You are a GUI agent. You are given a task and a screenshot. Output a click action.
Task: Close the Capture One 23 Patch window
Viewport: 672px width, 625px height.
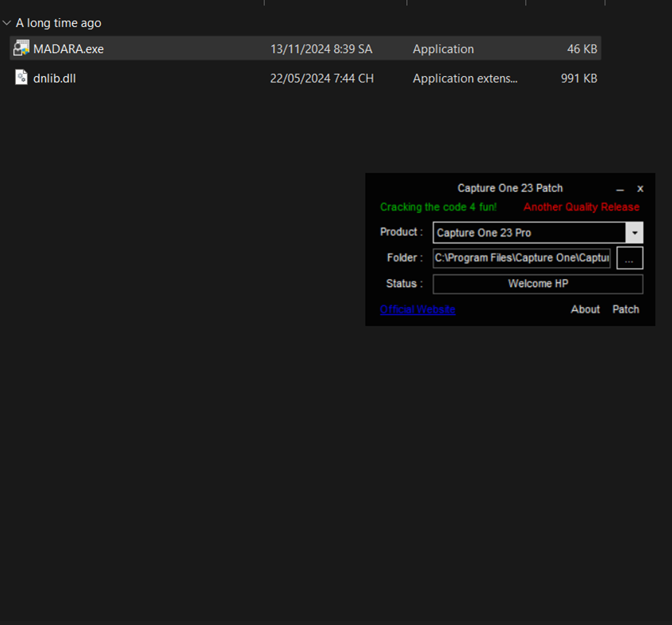[639, 189]
